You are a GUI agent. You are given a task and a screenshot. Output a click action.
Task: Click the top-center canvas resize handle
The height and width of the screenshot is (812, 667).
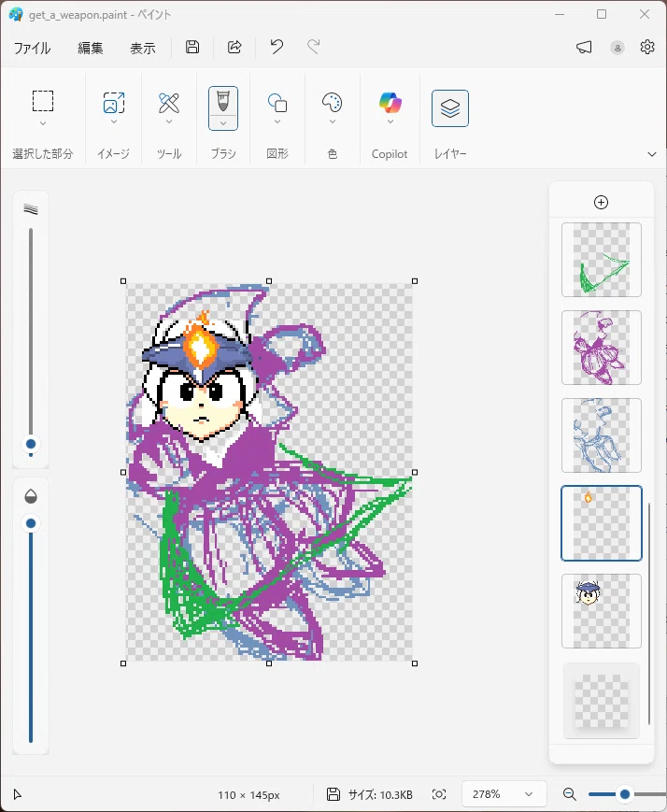[x=269, y=281]
